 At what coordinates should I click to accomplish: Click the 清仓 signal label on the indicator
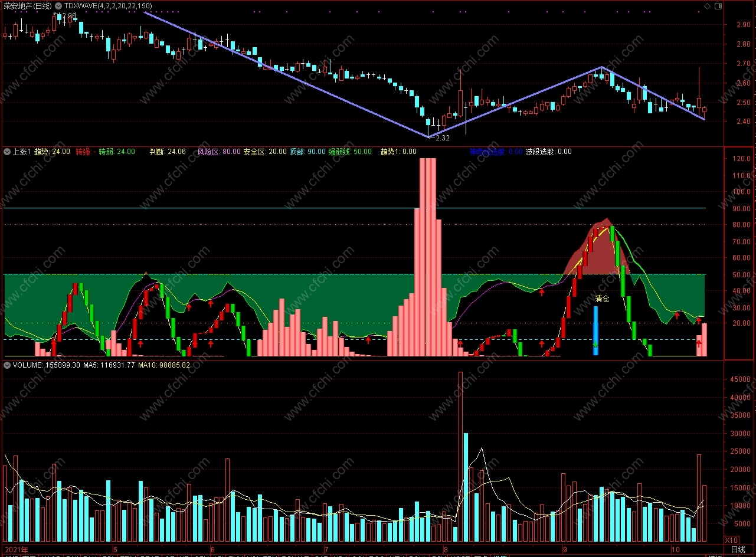click(601, 299)
